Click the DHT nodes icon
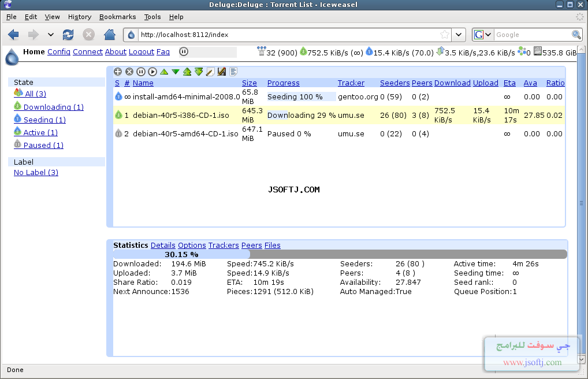 pos(522,51)
